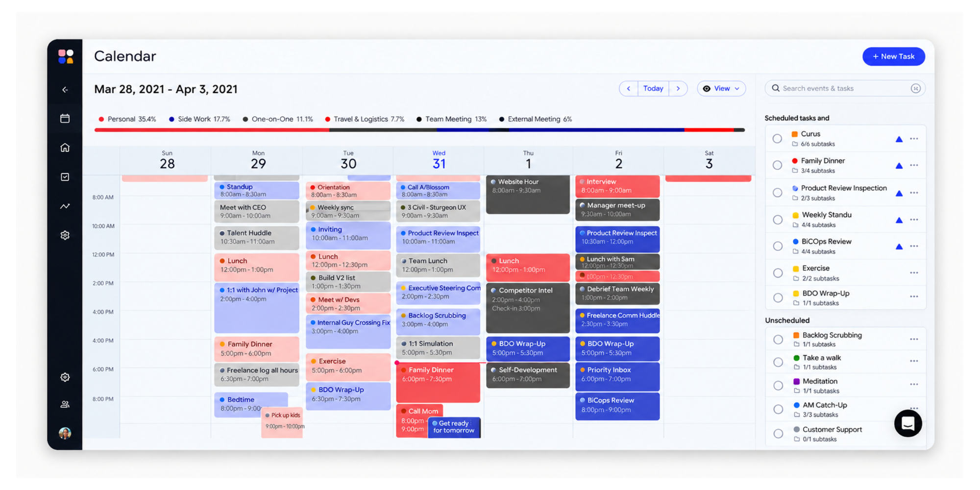Open the Pick up kids event
Image resolution: width=980 pixels, height=490 pixels.
tap(282, 422)
